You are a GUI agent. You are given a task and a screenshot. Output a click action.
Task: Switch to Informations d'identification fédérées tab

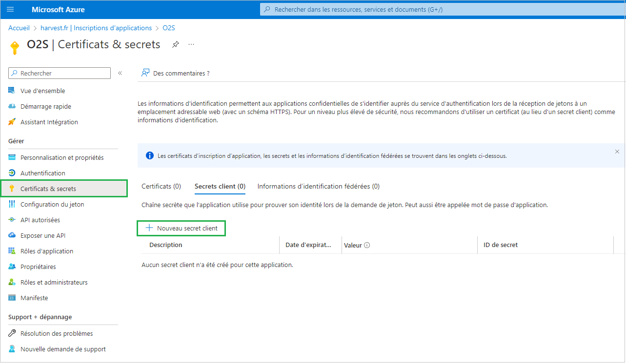click(318, 186)
